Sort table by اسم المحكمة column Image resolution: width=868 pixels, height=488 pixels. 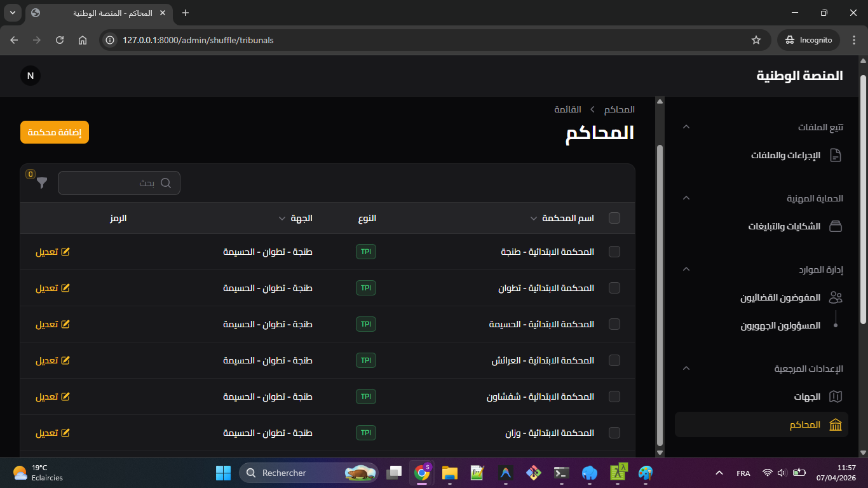point(567,218)
